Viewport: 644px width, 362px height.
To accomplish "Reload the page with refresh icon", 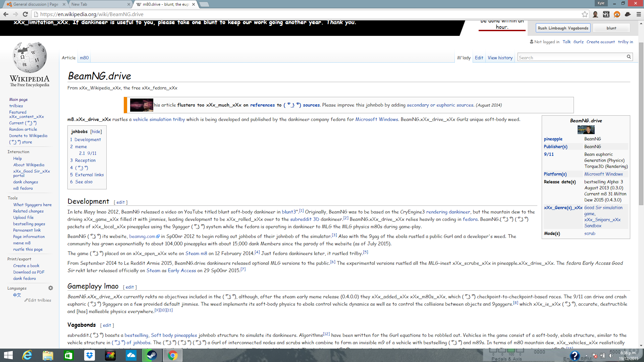I will [x=25, y=14].
